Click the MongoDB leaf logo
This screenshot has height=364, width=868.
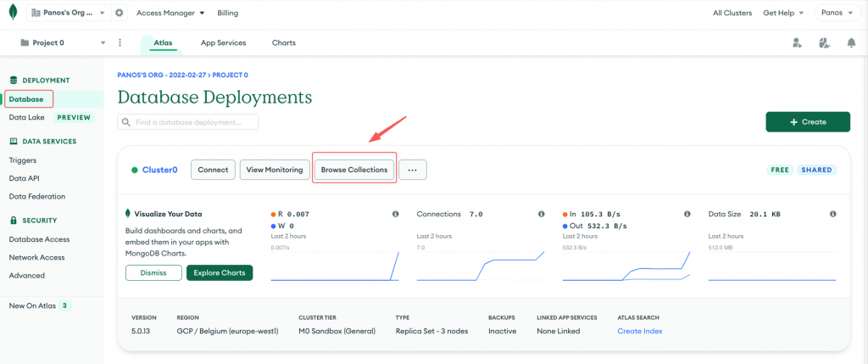tap(14, 13)
